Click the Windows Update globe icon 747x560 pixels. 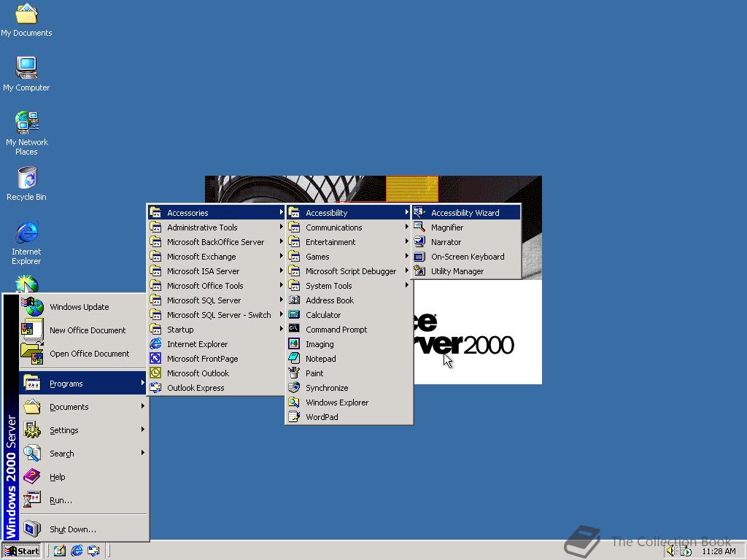[33, 307]
